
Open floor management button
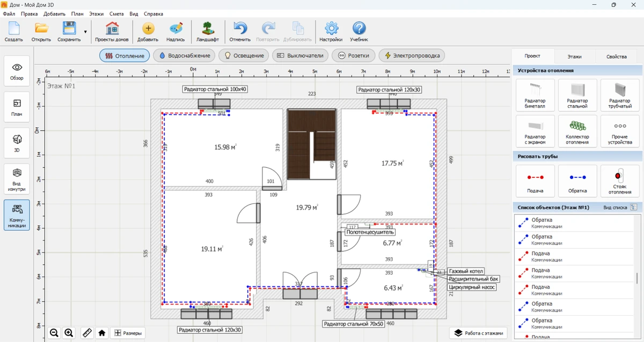click(x=479, y=333)
